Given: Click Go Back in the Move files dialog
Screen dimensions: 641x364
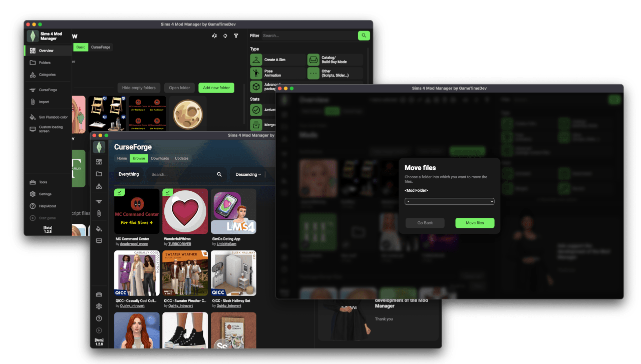Looking at the screenshot, I should [425, 223].
